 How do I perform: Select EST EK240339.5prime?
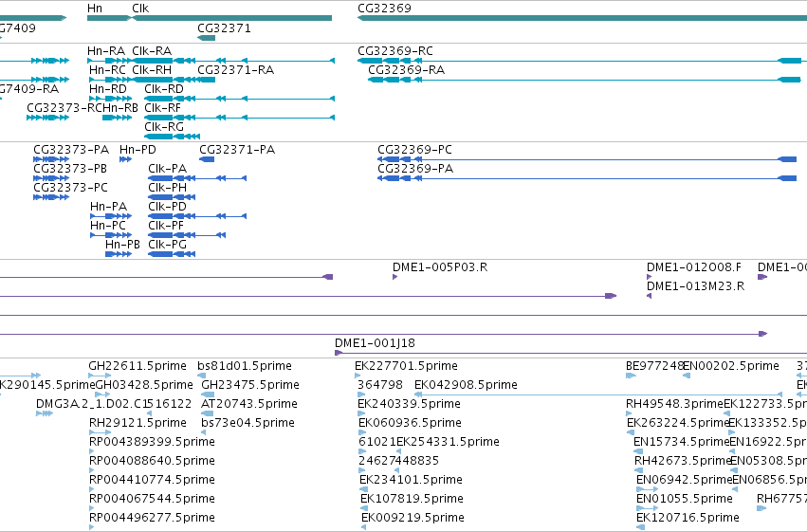tap(409, 404)
